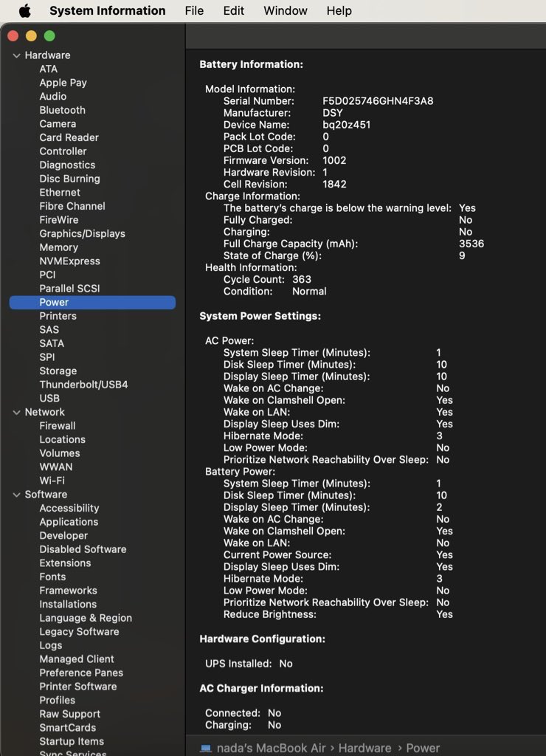Select the highlighted Power item
546x756 pixels.
pyautogui.click(x=92, y=302)
